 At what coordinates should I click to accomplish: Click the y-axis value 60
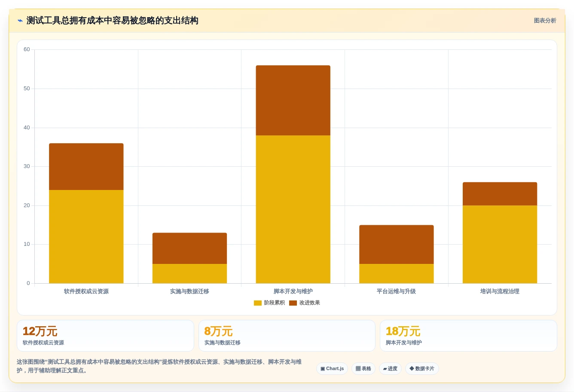(27, 49)
